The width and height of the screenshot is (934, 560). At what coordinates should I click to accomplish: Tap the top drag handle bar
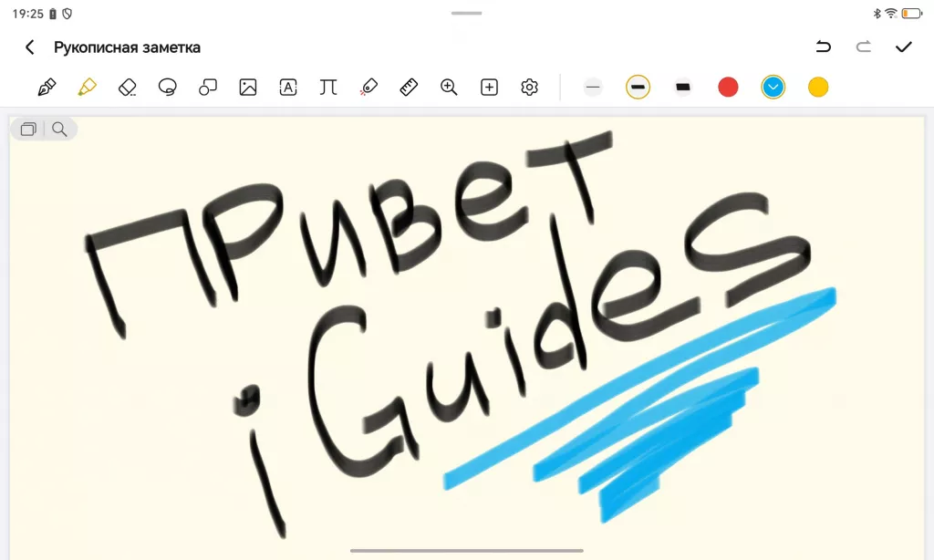(x=466, y=13)
